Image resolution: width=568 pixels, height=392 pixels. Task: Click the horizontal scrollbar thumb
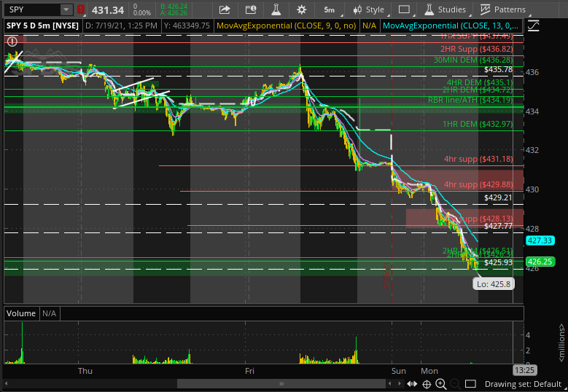click(281, 384)
